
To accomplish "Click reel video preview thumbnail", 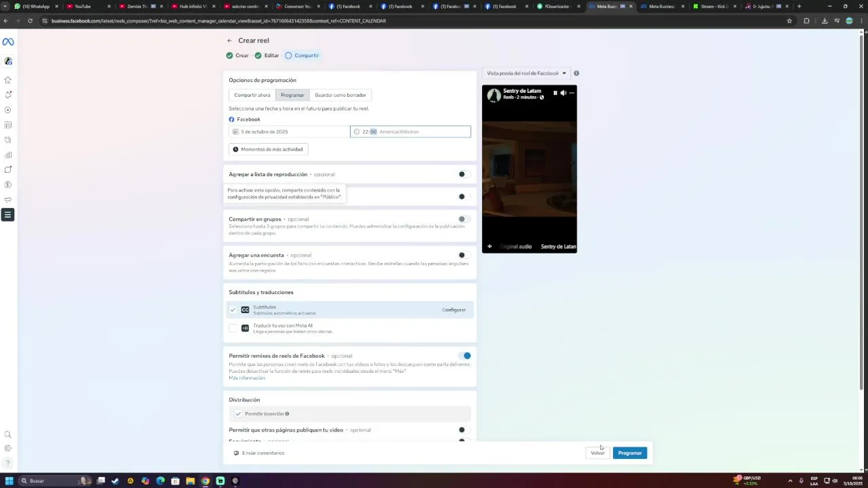I will [x=530, y=169].
